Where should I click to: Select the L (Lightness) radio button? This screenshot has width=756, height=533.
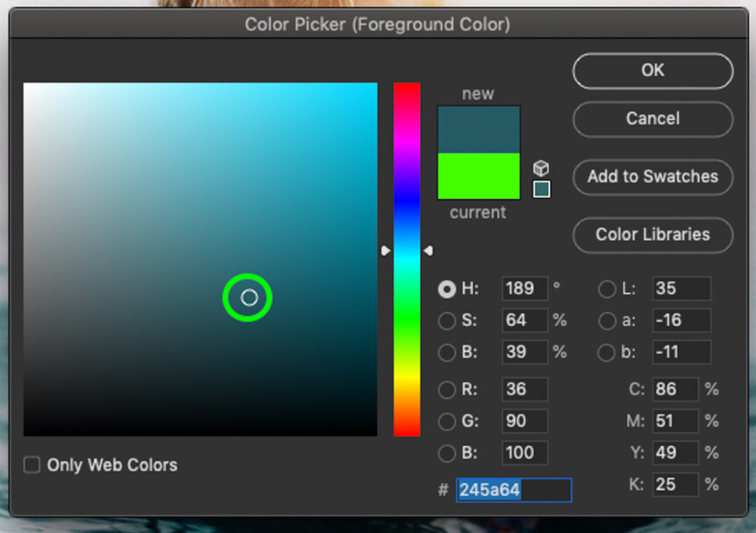tap(606, 288)
